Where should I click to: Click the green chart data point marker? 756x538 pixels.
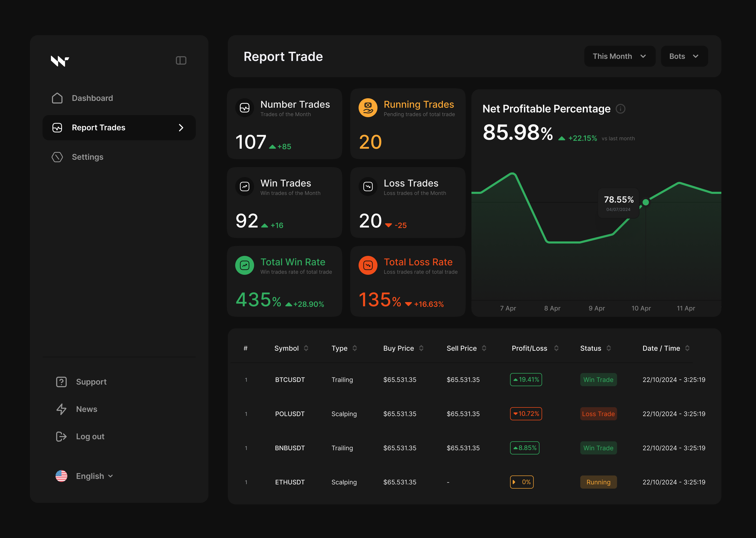click(x=645, y=202)
